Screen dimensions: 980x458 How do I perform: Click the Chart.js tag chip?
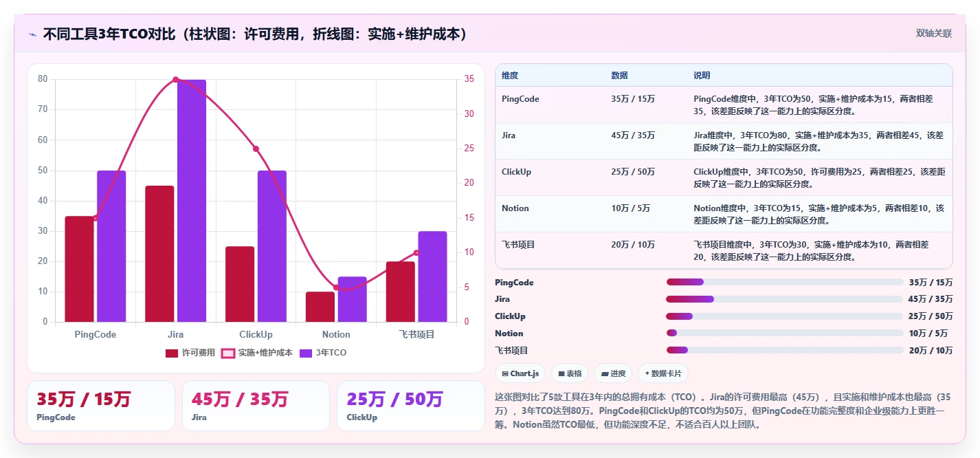tap(520, 373)
